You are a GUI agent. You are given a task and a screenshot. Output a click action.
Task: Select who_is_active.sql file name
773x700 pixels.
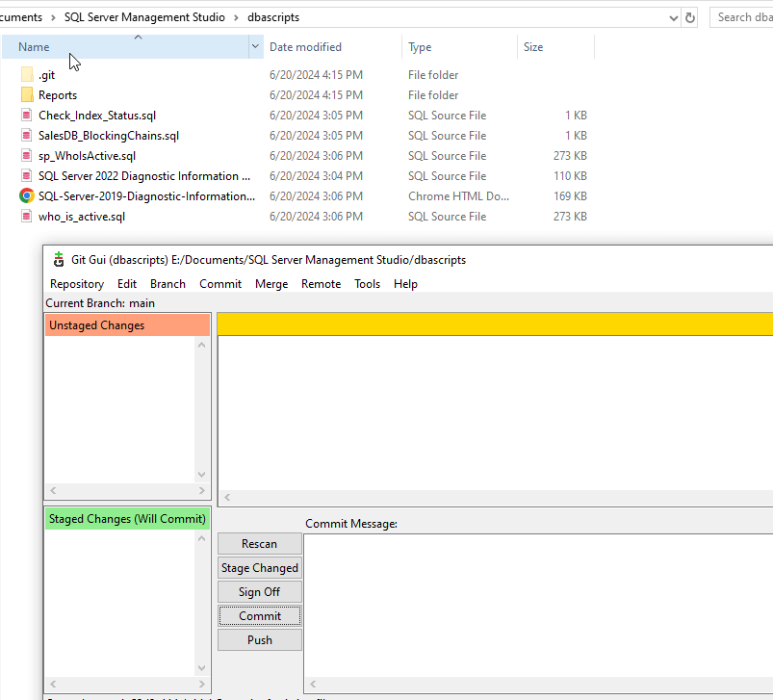[x=82, y=217]
